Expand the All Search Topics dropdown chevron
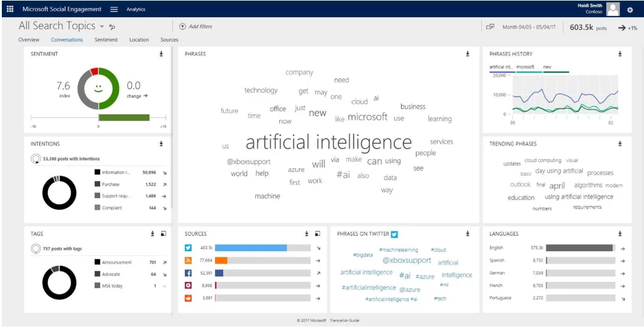 [x=102, y=27]
